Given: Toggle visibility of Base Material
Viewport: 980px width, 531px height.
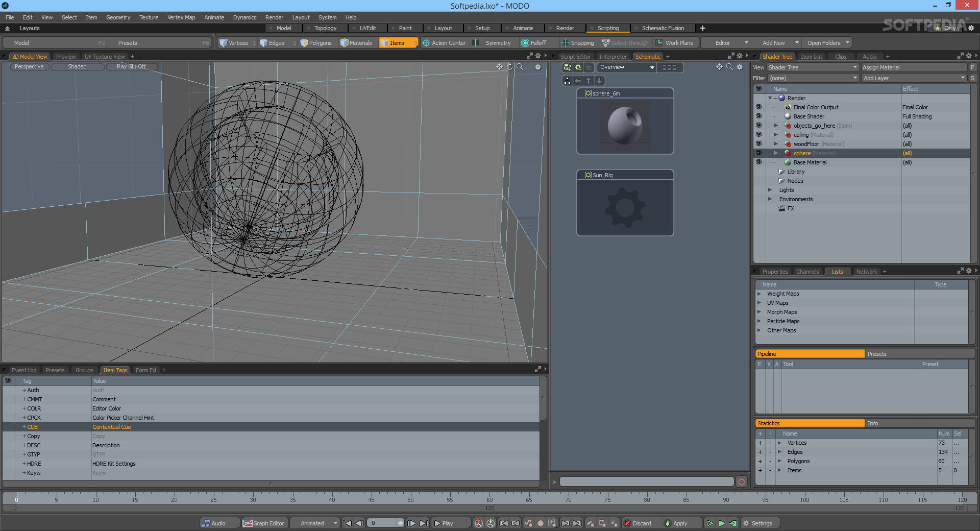Looking at the screenshot, I should pyautogui.click(x=758, y=162).
